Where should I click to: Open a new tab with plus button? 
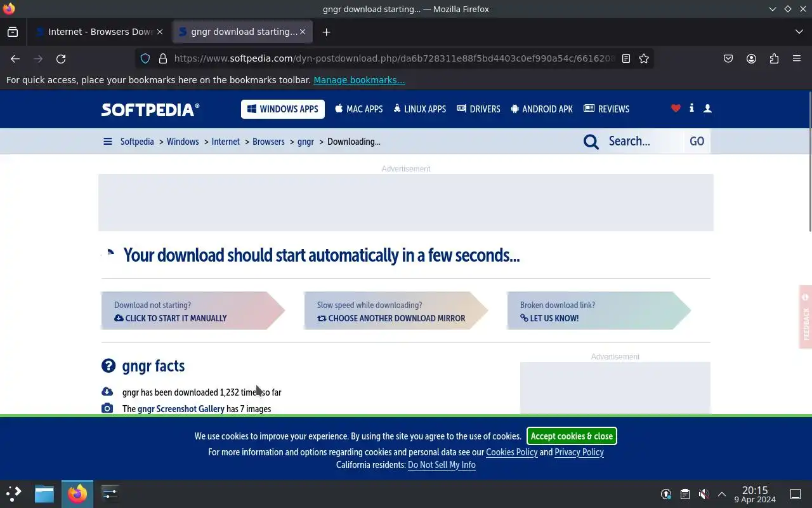(326, 32)
